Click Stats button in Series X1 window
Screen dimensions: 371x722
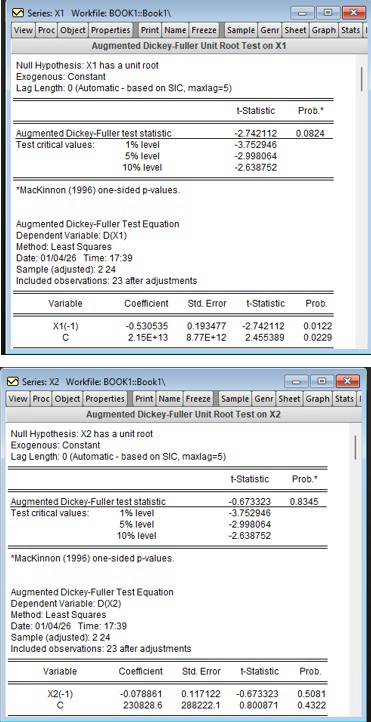(351, 30)
